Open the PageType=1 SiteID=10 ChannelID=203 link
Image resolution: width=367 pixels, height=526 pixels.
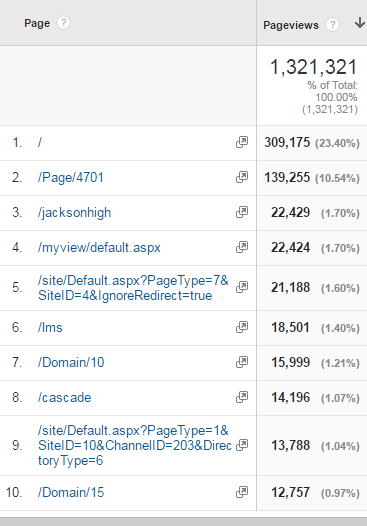pyautogui.click(x=135, y=445)
